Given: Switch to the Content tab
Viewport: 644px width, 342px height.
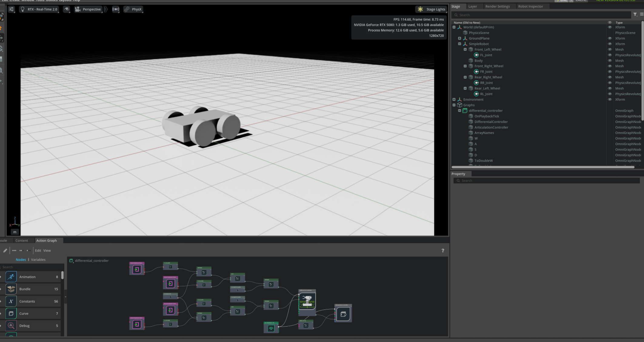Looking at the screenshot, I should click(22, 241).
